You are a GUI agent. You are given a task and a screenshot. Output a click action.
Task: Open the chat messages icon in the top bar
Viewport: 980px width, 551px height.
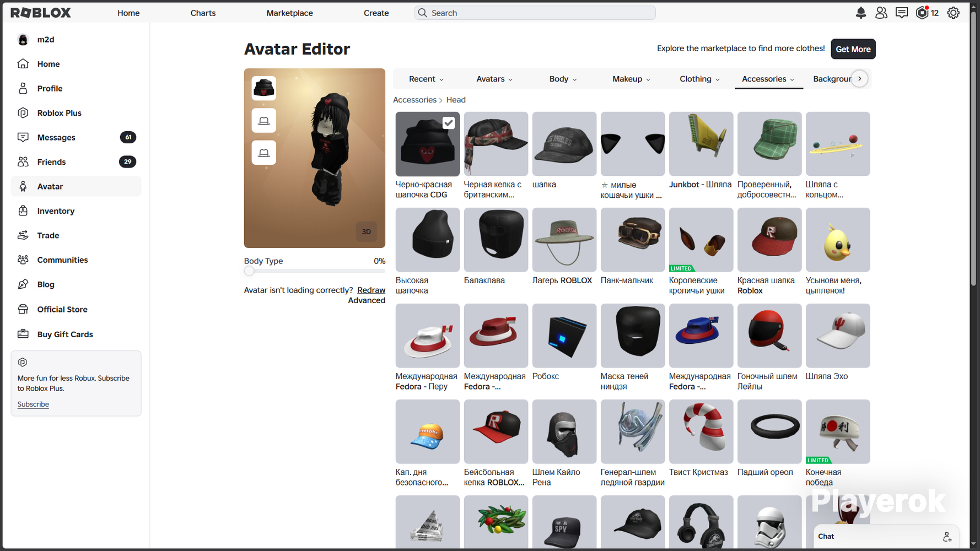pos(902,13)
